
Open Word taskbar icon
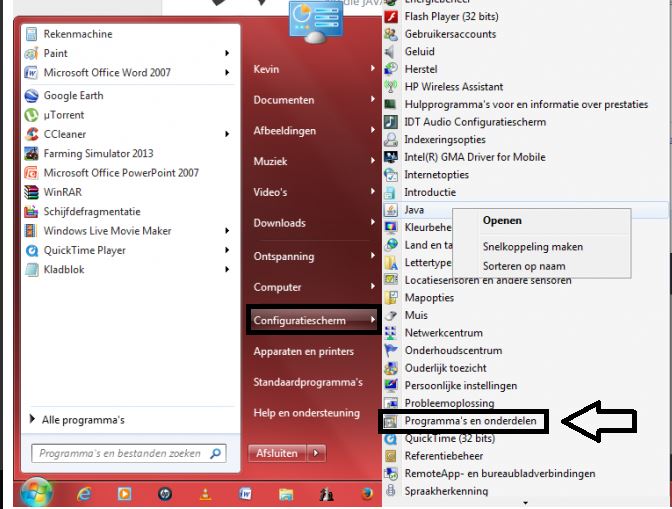tap(246, 494)
